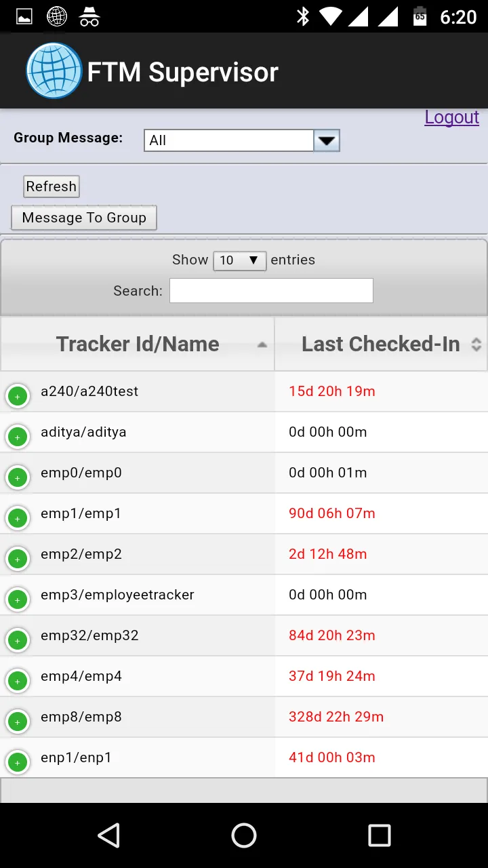Tap the Wi-Fi status bar icon

coord(331,16)
